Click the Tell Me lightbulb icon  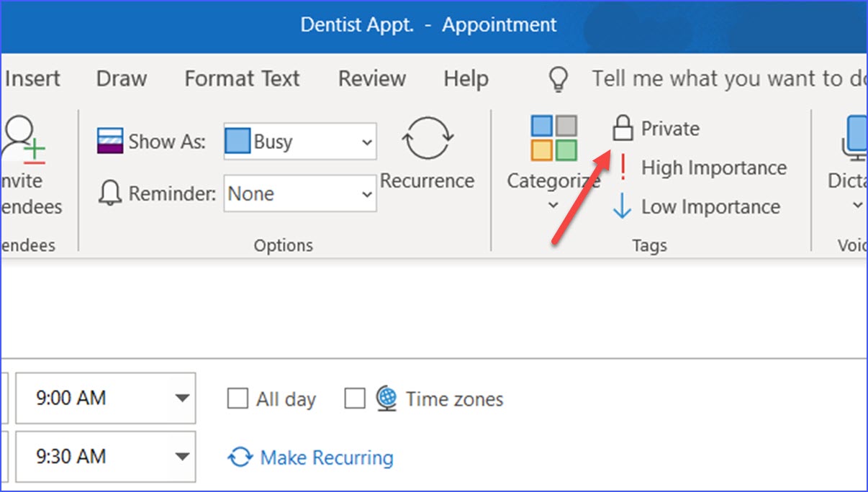click(559, 79)
